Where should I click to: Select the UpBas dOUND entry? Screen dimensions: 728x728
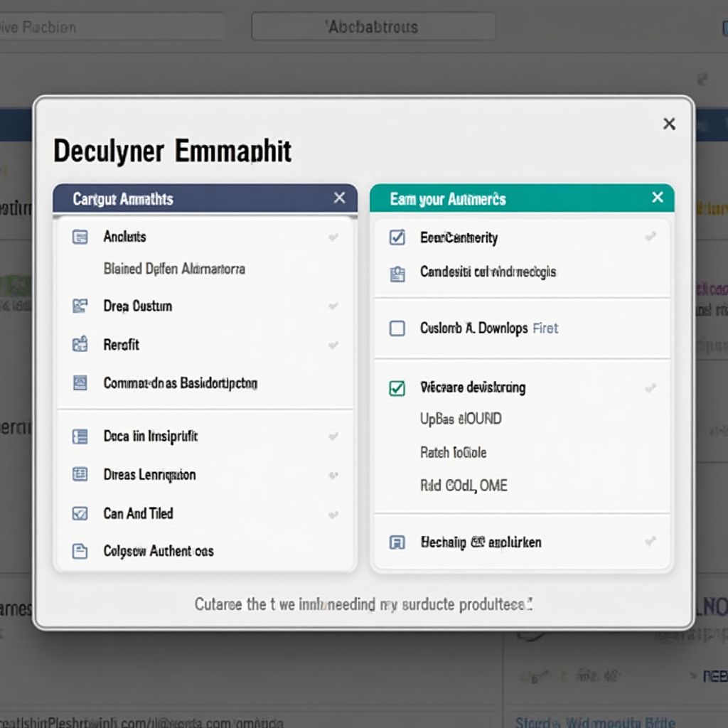click(x=461, y=419)
